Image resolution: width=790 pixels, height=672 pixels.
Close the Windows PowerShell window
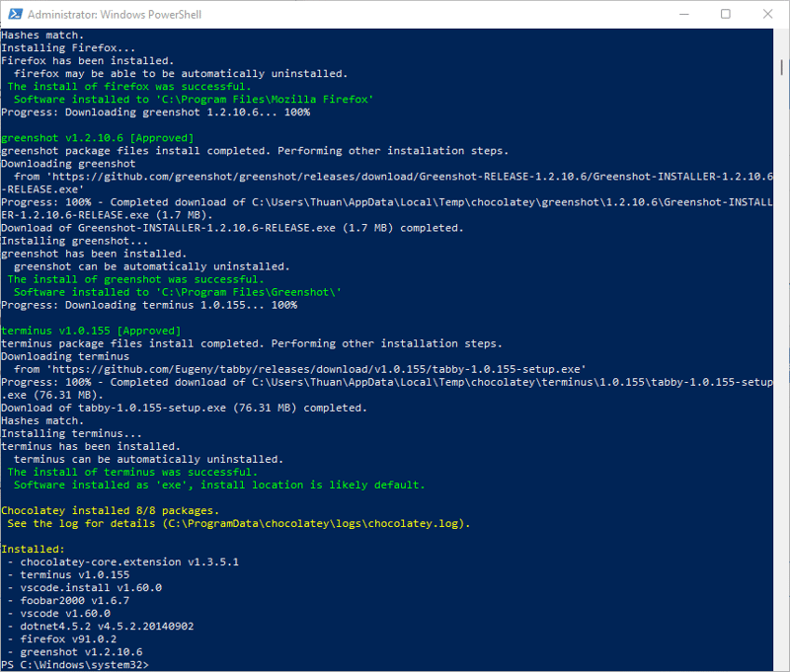[767, 14]
